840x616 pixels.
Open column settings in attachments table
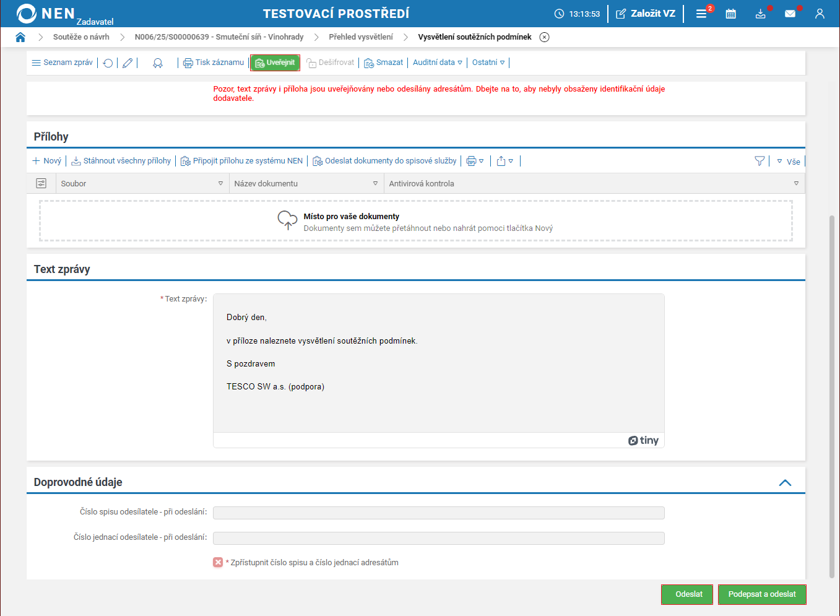[41, 183]
